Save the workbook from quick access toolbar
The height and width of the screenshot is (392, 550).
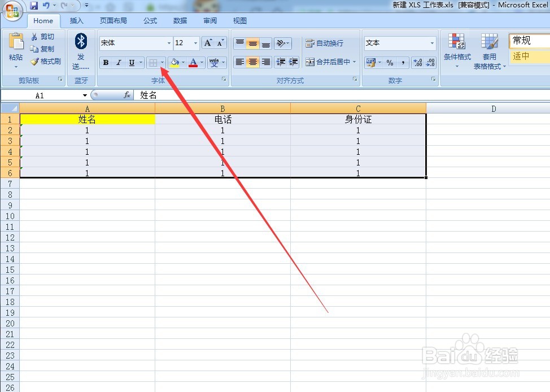tap(34, 5)
